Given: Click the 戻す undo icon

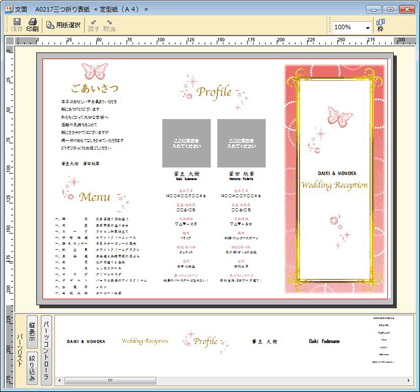Looking at the screenshot, I should [x=93, y=26].
